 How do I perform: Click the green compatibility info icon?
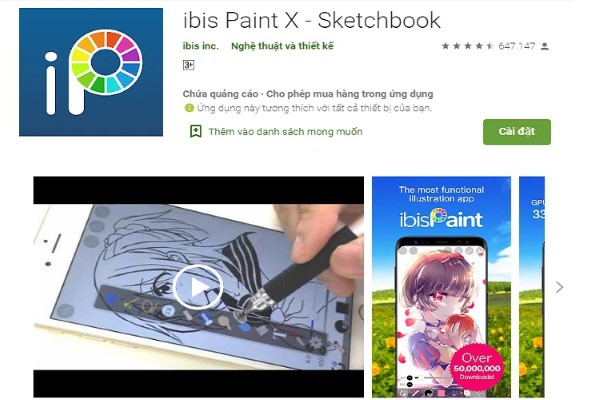coord(189,108)
